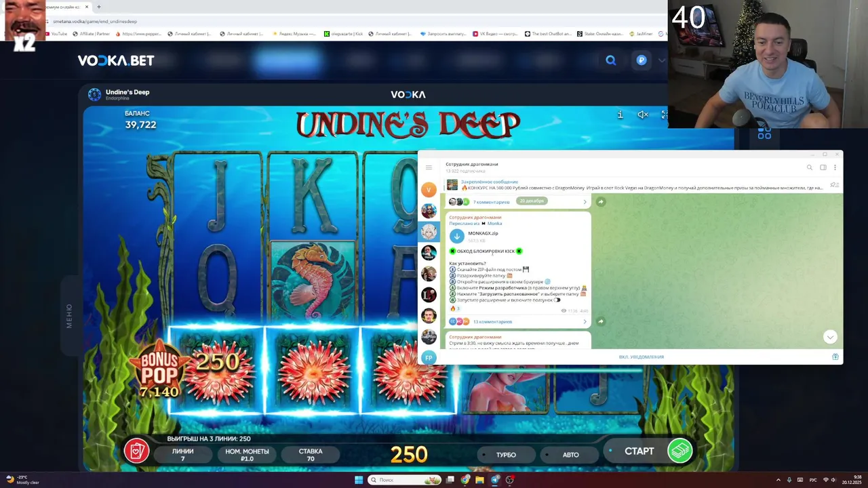Open Vodka.bet site search magnifier
The height and width of the screenshot is (488, 868).
point(611,60)
